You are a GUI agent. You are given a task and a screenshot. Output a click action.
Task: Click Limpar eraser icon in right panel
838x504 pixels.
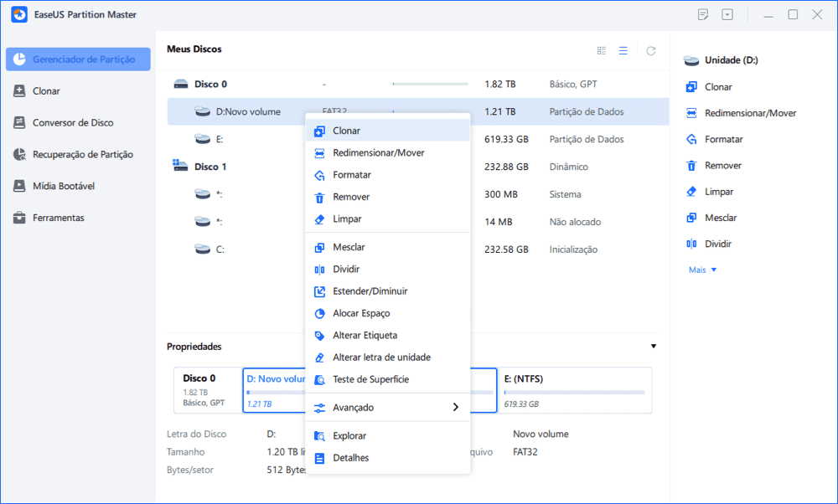(x=691, y=192)
